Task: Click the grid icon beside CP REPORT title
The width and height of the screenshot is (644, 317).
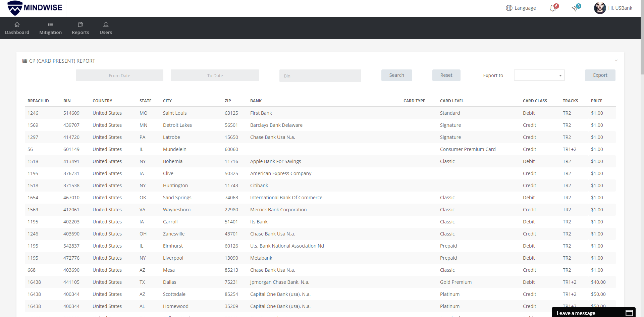Action: [24, 61]
